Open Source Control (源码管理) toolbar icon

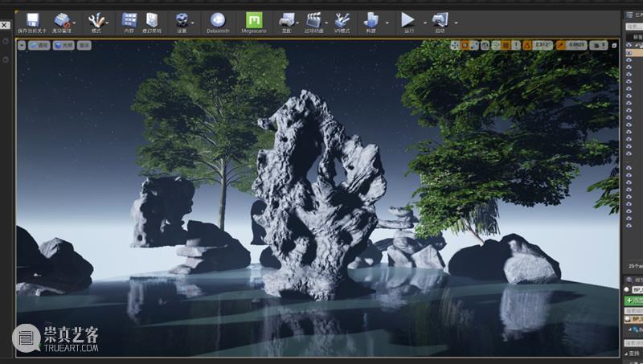click(62, 21)
